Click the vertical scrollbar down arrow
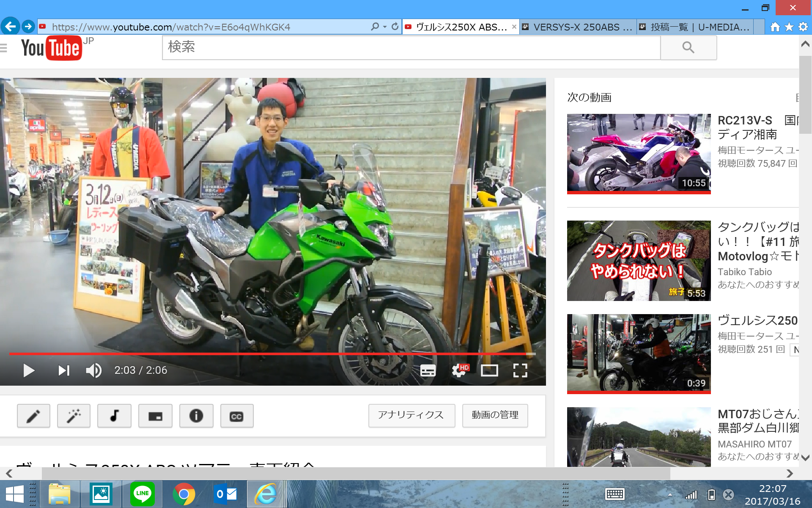 point(805,458)
